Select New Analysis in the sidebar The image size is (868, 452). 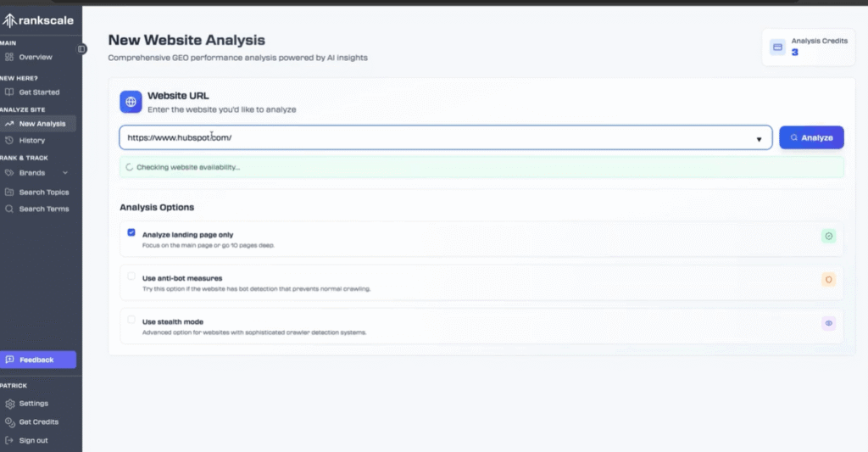pyautogui.click(x=37, y=124)
